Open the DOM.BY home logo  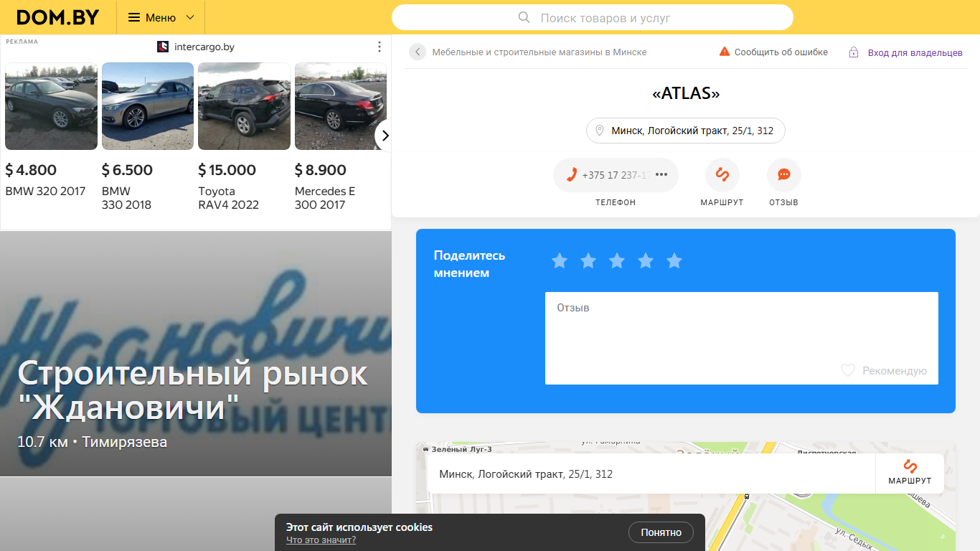click(58, 17)
